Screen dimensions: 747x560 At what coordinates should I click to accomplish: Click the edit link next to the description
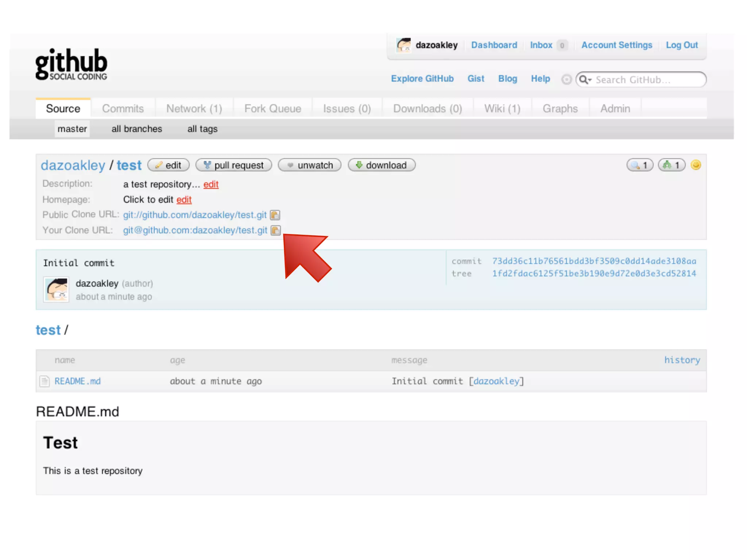click(211, 184)
